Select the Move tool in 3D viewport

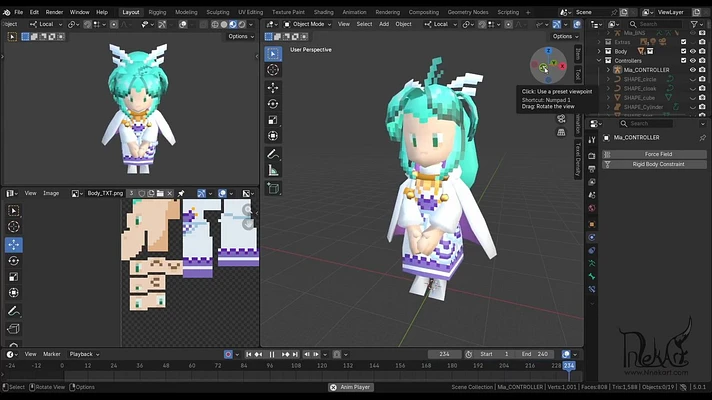[x=273, y=88]
